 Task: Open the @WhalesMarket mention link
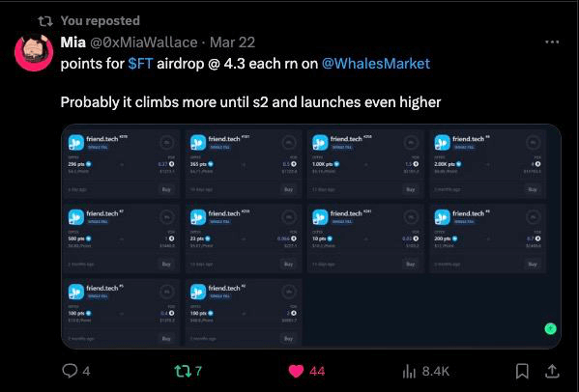[376, 64]
